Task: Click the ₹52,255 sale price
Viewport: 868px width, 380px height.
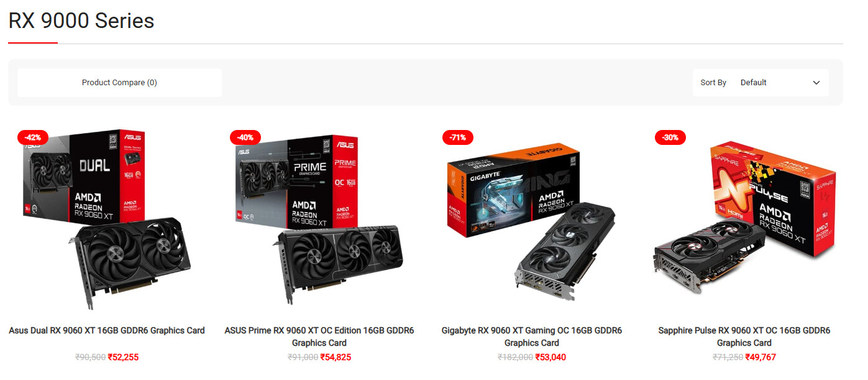Action: [x=123, y=357]
